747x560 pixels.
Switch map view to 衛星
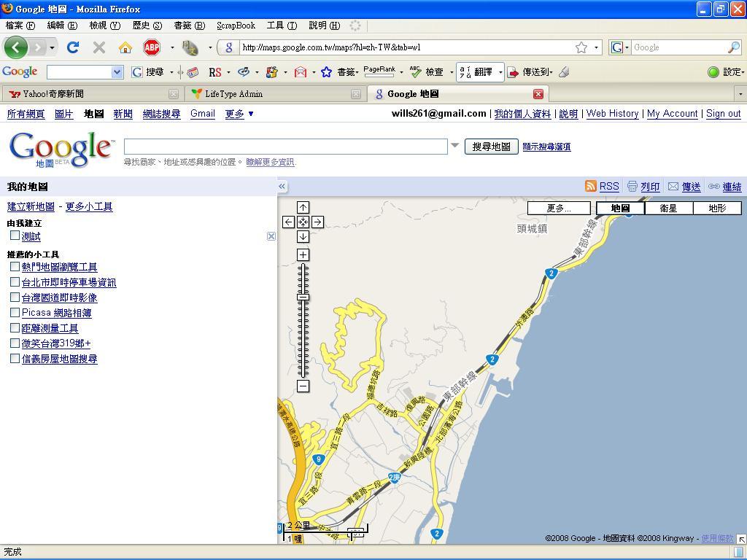[668, 208]
